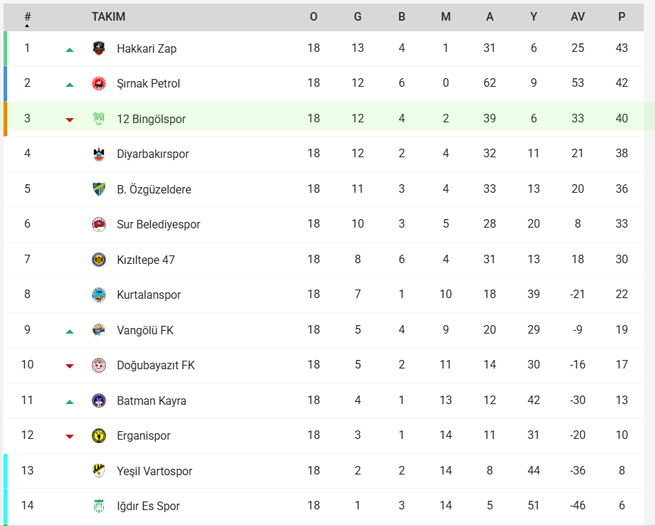This screenshot has height=526, width=655.
Task: Click the TAKIM column header
Action: [x=109, y=17]
